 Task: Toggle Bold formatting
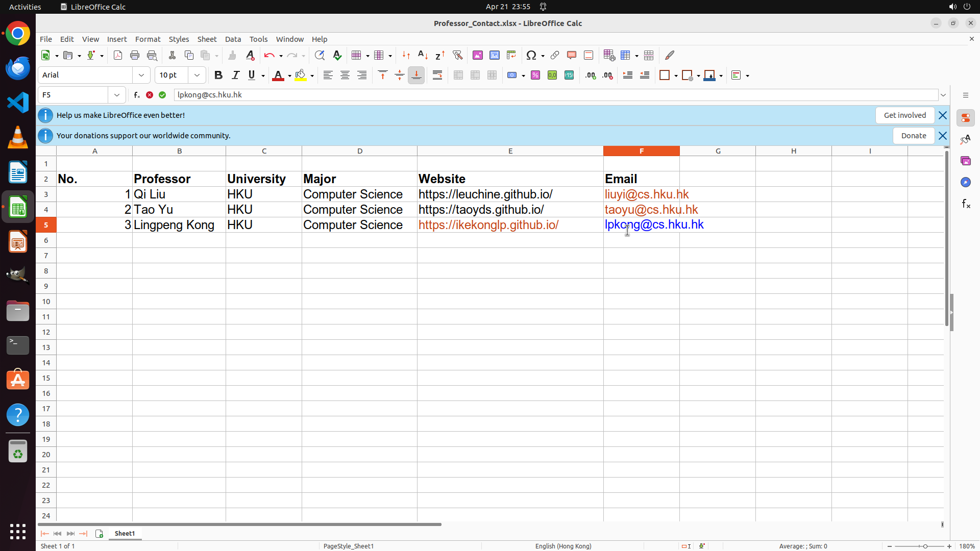point(218,76)
